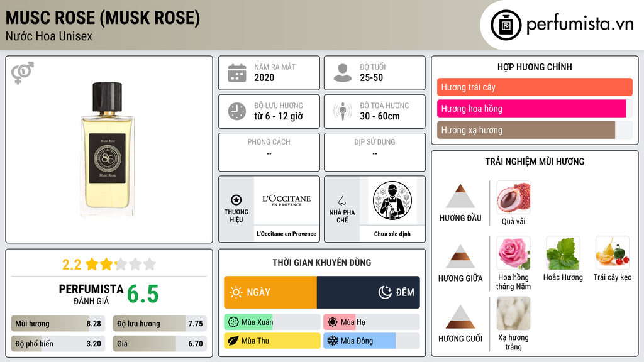This screenshot has height=362, width=644.
Task: Click the moon icon in Đêm section
Action: 385,292
